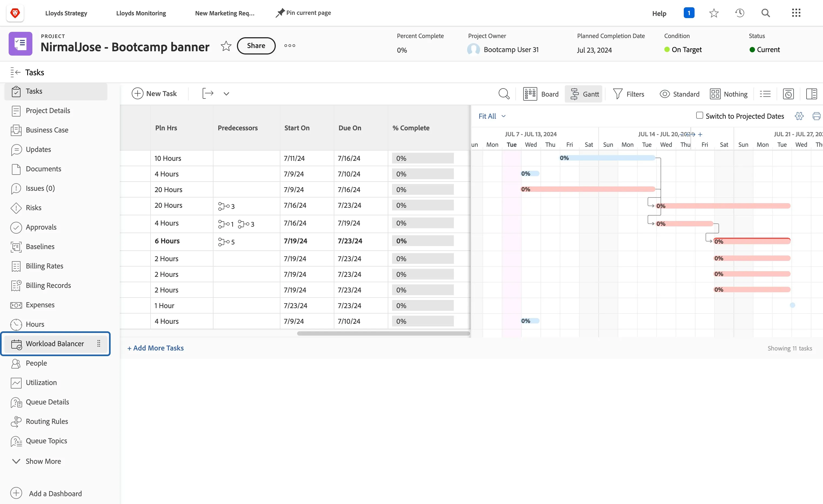Click the 6 Hours task red Gantt bar
Image resolution: width=823 pixels, height=504 pixels.
click(x=751, y=241)
